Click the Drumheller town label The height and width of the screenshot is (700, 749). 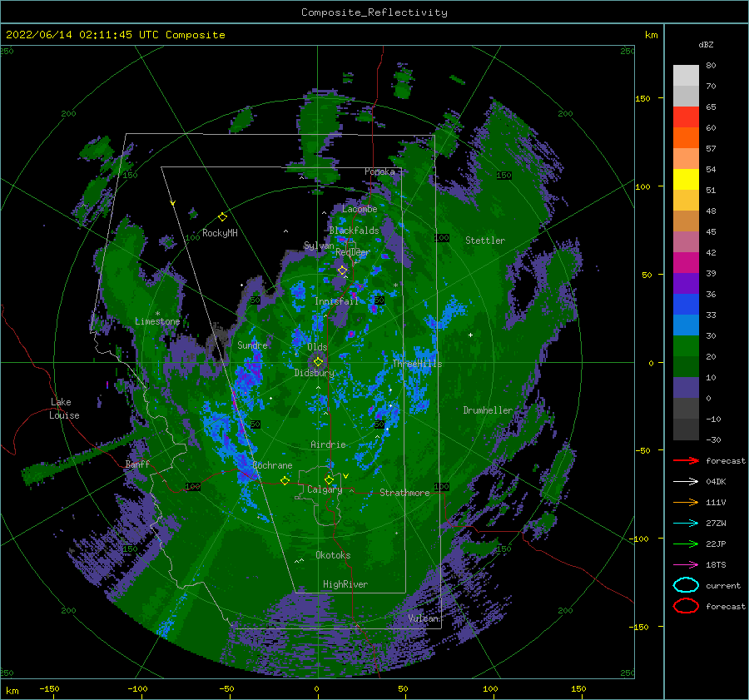pos(488,410)
